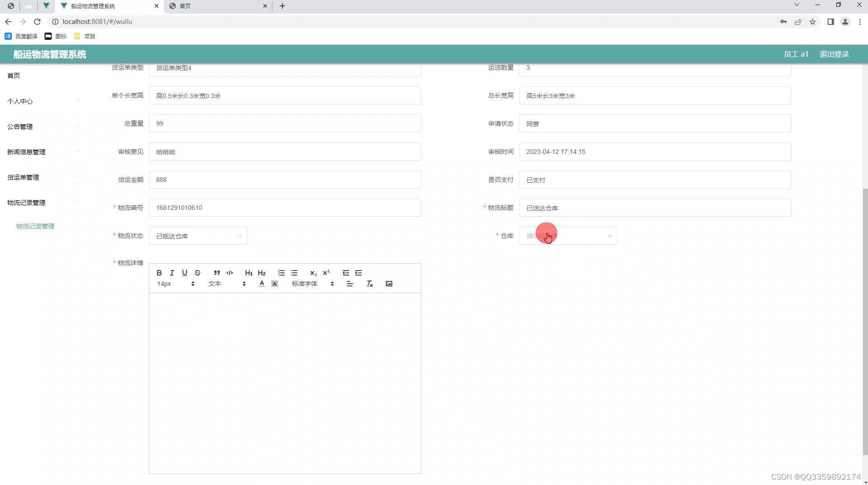Click the address bar URL localhost:8081/#/wuliu

(x=97, y=22)
